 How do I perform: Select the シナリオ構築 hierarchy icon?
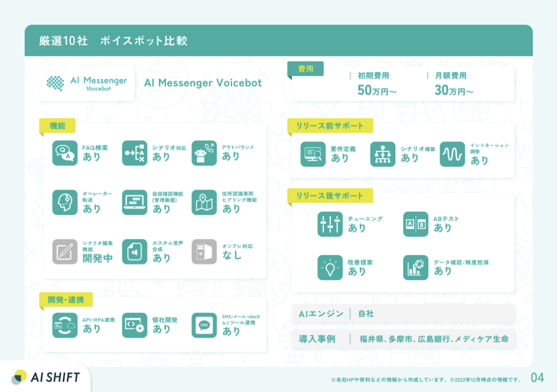coord(383,154)
